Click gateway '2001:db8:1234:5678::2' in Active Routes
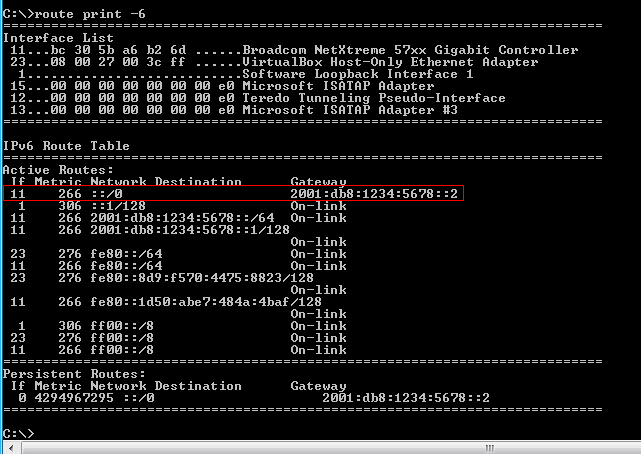641x454 pixels. (x=374, y=194)
